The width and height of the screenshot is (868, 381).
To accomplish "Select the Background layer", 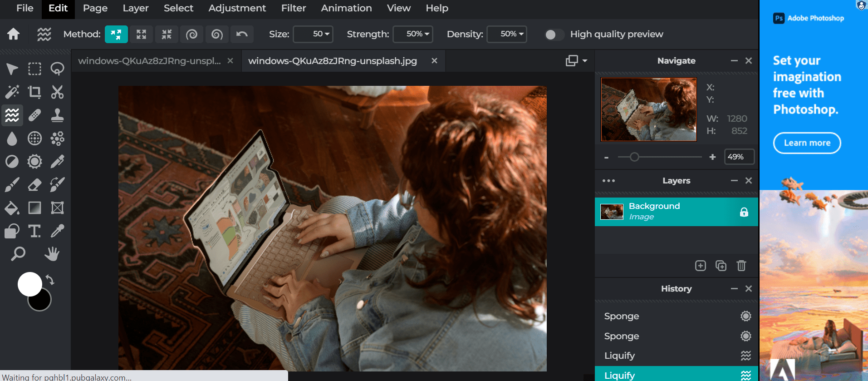I will click(x=676, y=212).
